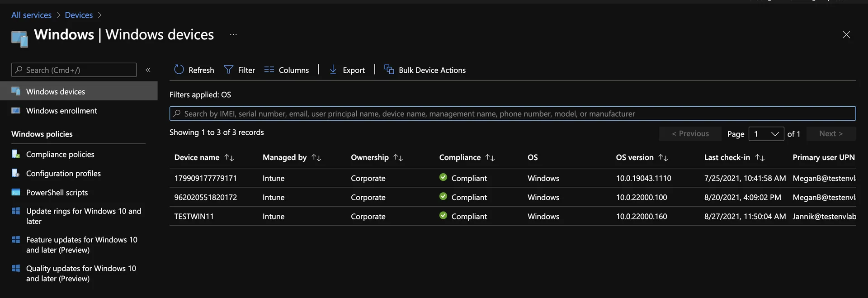This screenshot has height=298, width=868.
Task: Click the Bulk Device Actions icon
Action: tap(389, 69)
